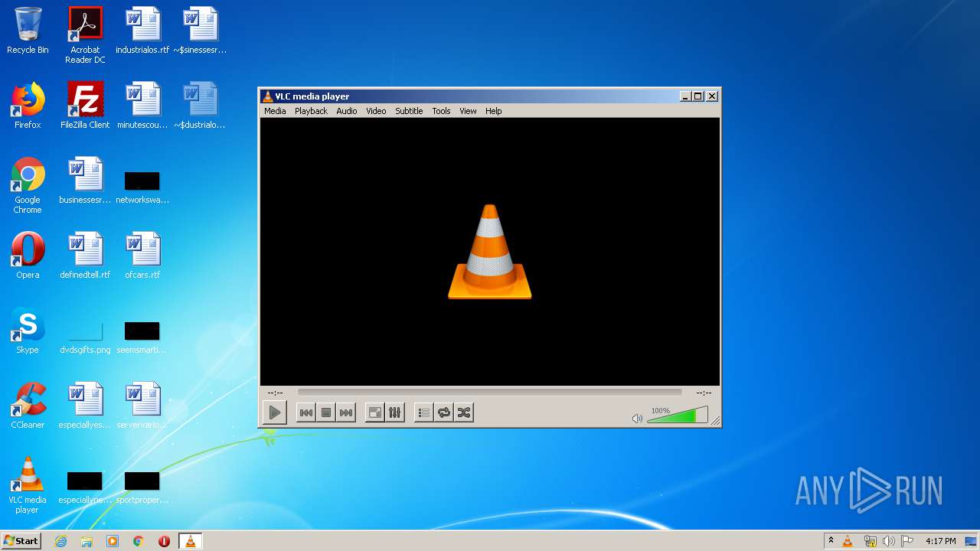
Task: Minimize the VLC media player window
Action: point(685,96)
